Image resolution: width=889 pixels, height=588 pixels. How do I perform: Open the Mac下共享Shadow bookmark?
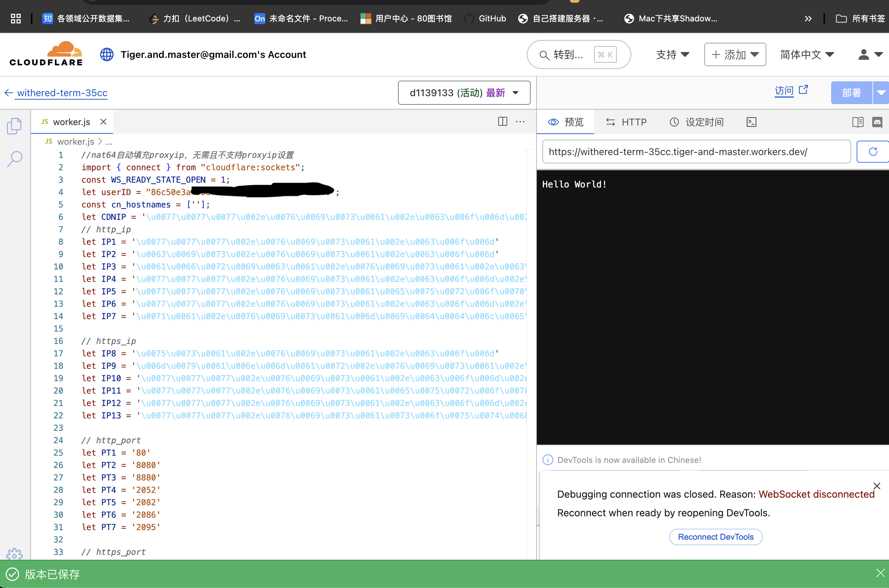(671, 18)
